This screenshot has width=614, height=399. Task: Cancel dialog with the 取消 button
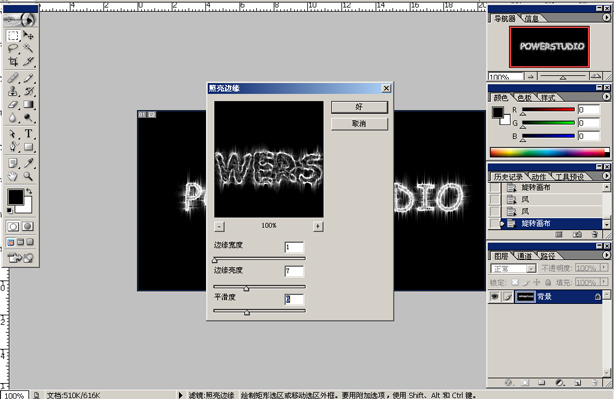click(359, 124)
